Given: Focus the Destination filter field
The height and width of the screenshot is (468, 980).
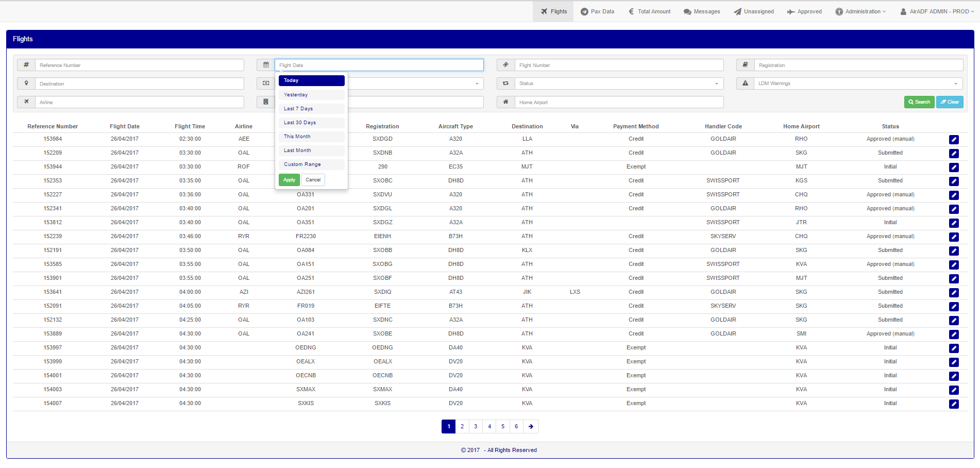Looking at the screenshot, I should (140, 83).
